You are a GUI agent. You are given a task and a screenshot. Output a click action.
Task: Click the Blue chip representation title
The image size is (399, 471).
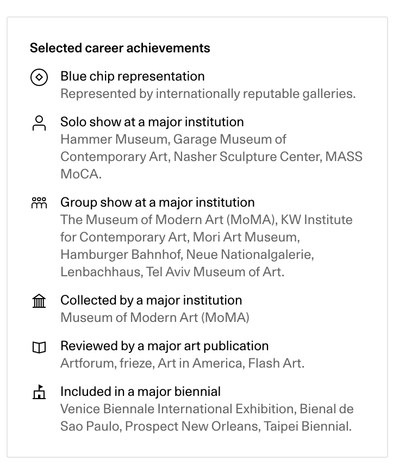[x=132, y=76]
